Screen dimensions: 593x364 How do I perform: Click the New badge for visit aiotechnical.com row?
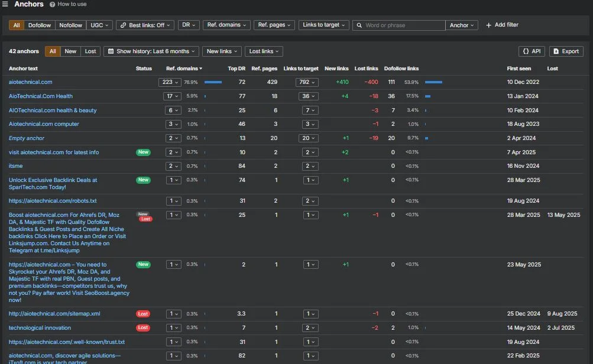(x=143, y=152)
